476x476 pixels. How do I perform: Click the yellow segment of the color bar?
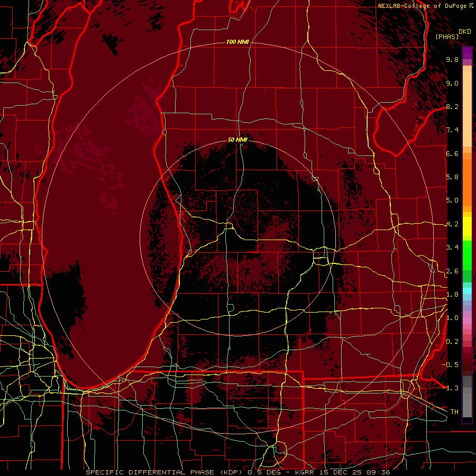click(467, 226)
